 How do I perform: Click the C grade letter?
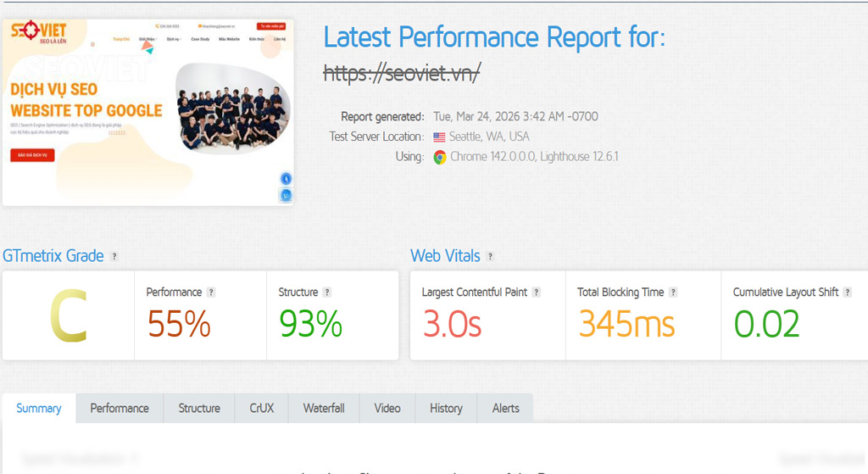click(68, 317)
